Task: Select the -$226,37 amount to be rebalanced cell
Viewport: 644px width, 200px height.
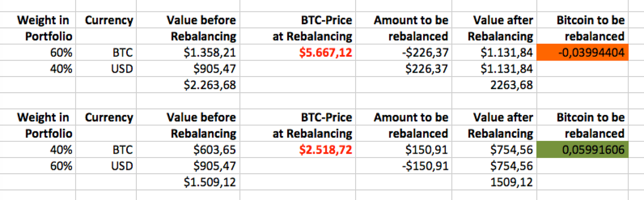Action: 404,52
